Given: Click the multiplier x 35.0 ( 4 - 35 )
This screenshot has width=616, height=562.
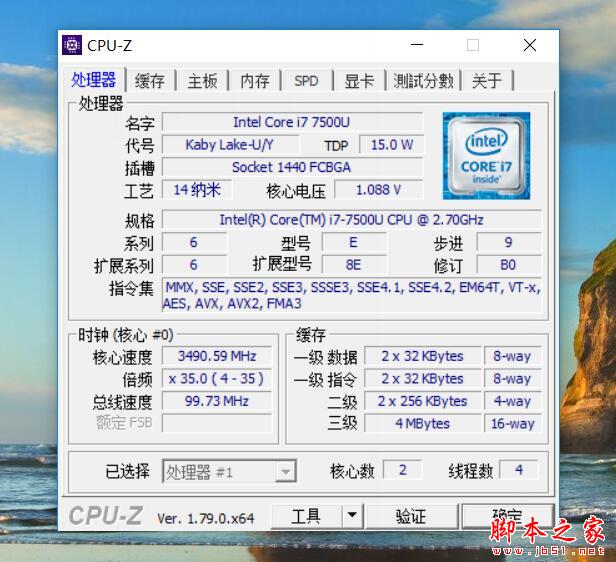Looking at the screenshot, I should [x=217, y=379].
